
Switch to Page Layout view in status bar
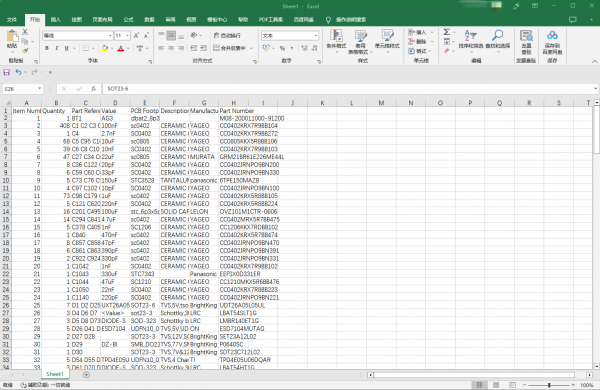[x=496, y=385]
